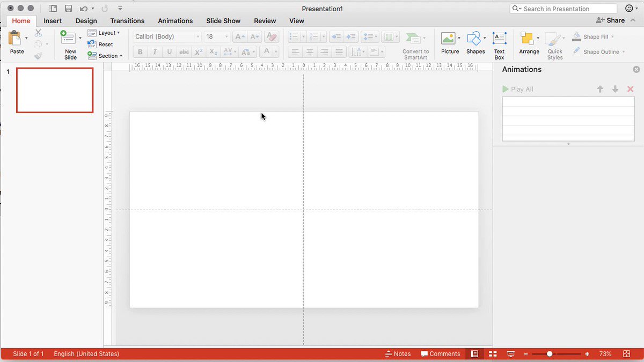Align text left

(x=295, y=52)
